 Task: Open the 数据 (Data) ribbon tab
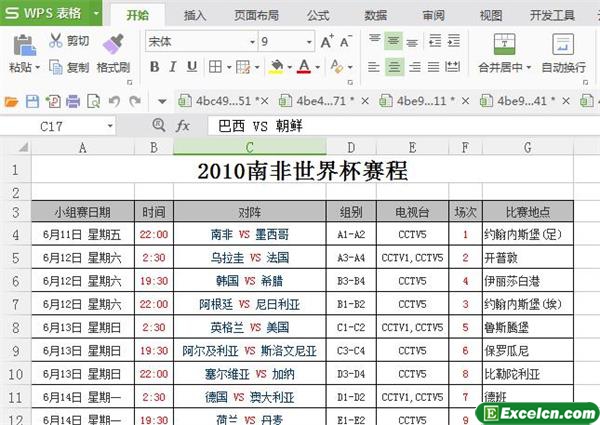pos(376,15)
